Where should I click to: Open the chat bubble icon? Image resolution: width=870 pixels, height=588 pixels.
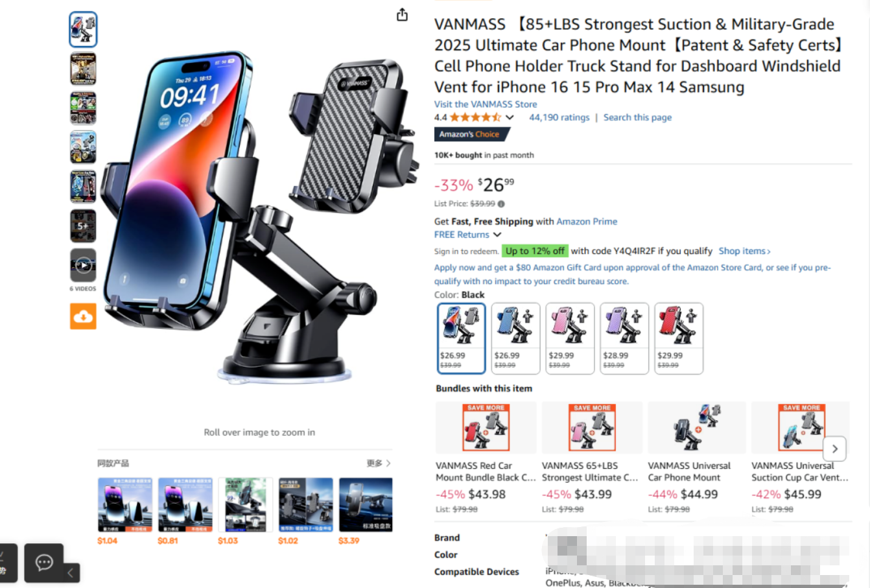coord(44,562)
